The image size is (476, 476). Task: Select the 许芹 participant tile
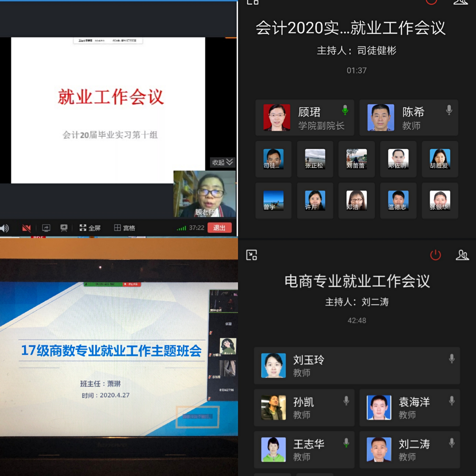coord(315,201)
